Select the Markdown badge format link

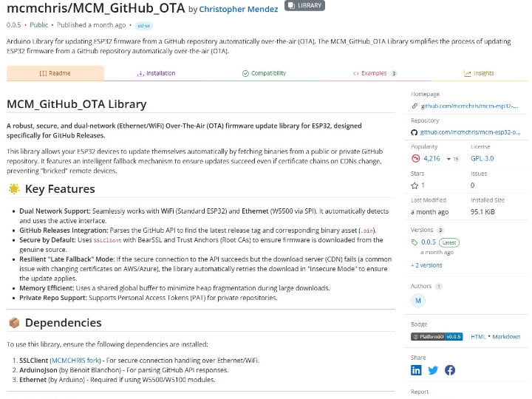pyautogui.click(x=506, y=336)
